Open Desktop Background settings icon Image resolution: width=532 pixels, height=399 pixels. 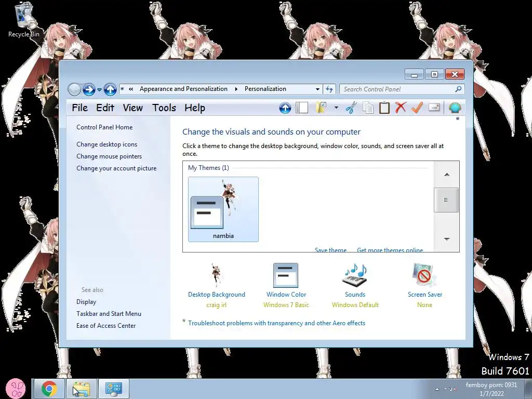(217, 275)
